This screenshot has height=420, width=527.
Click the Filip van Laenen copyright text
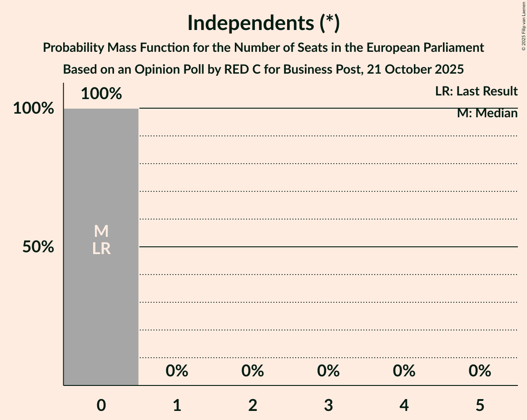click(523, 25)
